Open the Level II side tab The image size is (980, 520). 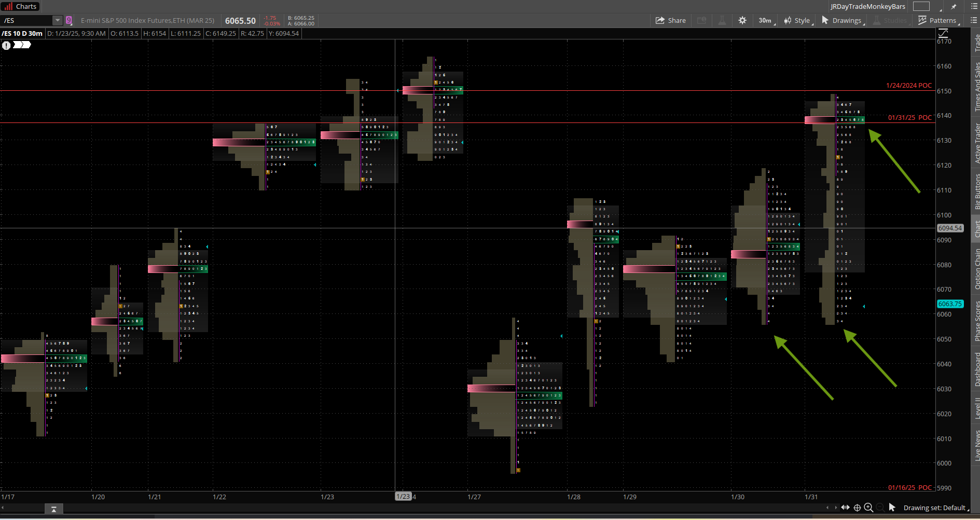click(x=976, y=408)
